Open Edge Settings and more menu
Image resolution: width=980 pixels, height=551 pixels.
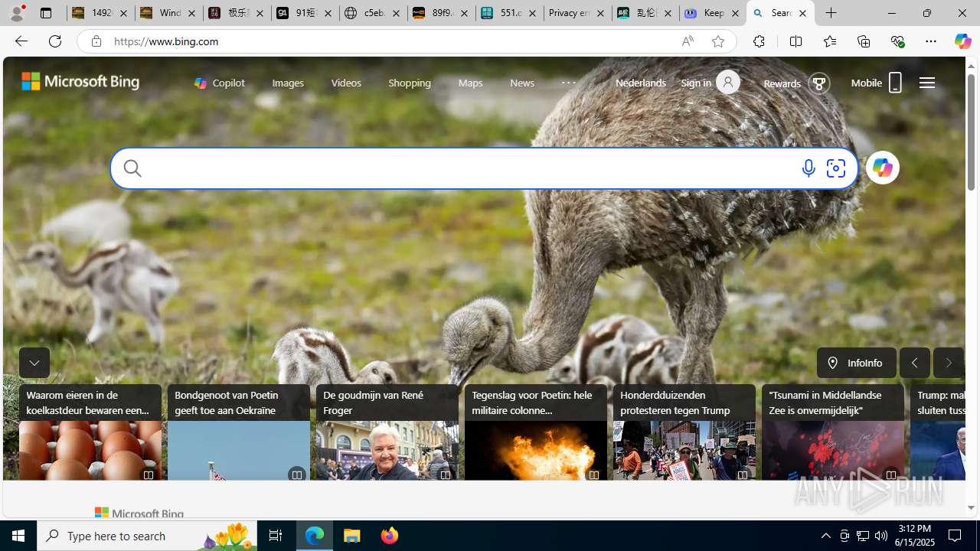[x=931, y=41]
